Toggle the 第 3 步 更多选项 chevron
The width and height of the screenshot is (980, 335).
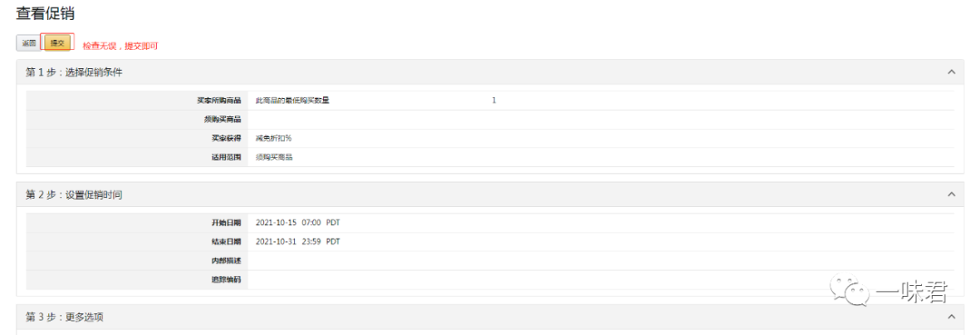pos(951,317)
